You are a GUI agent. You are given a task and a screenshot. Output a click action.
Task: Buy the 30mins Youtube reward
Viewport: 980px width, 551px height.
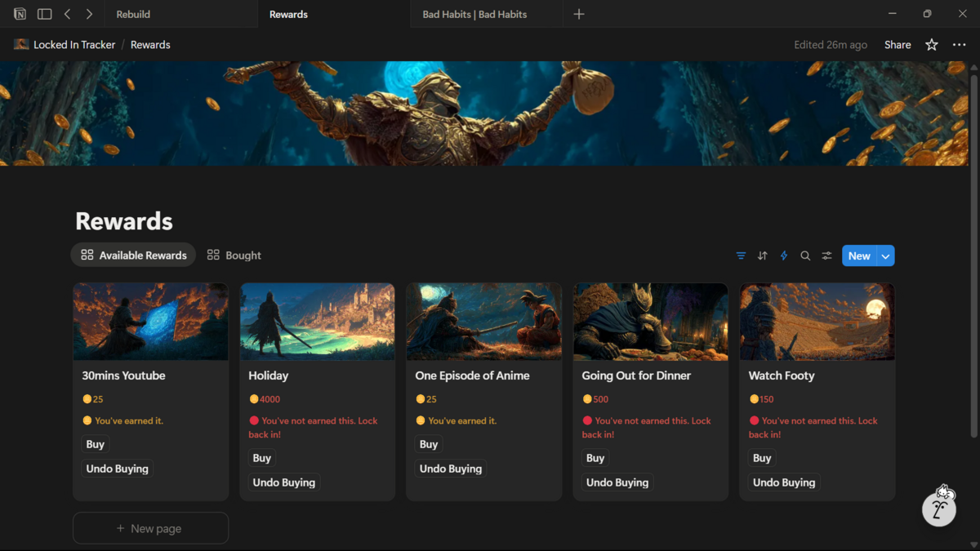click(96, 444)
